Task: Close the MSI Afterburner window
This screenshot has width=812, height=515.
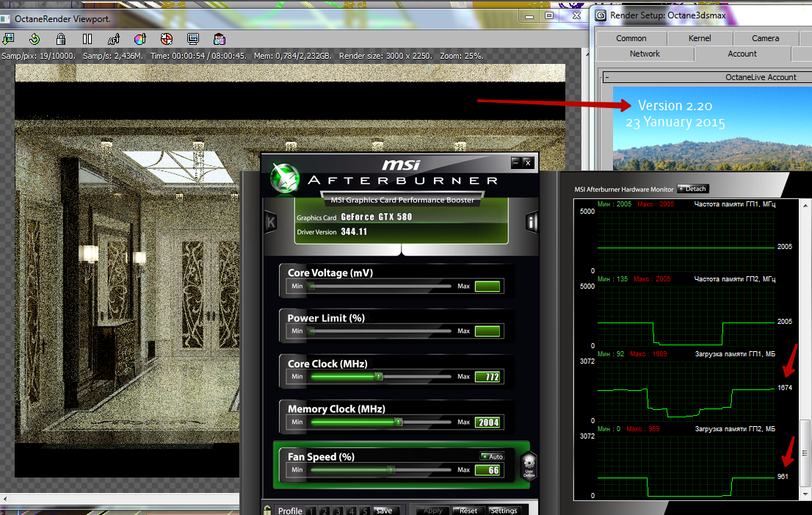Action: click(528, 162)
